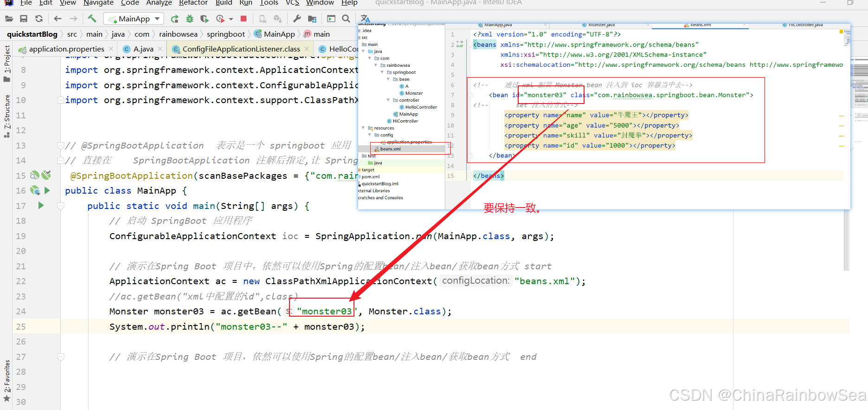868x410 pixels.
Task: Open the Favorites star tool window
Action: coord(7,398)
